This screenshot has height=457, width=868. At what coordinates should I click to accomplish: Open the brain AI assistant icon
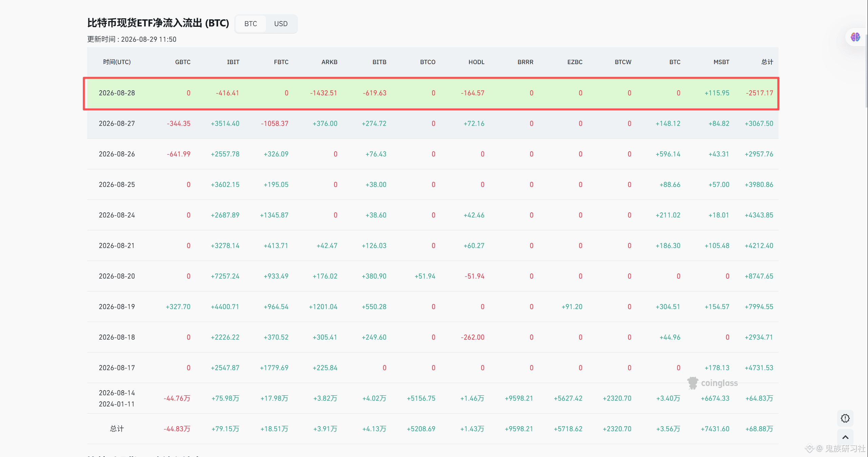pos(855,37)
